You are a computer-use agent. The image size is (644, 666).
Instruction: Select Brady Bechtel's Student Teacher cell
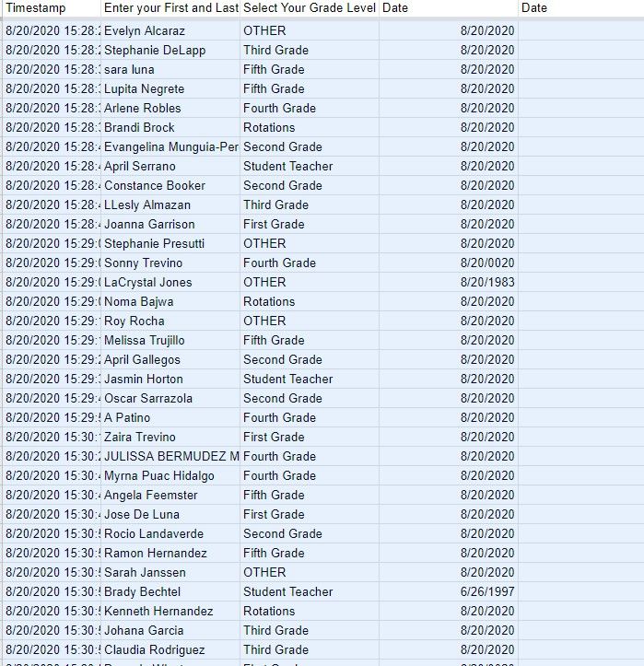pos(309,591)
